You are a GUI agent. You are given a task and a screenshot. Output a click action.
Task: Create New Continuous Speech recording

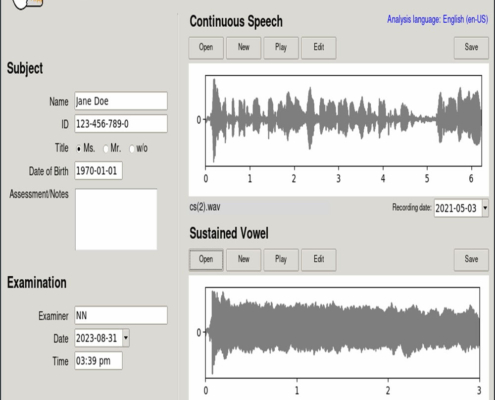[244, 48]
